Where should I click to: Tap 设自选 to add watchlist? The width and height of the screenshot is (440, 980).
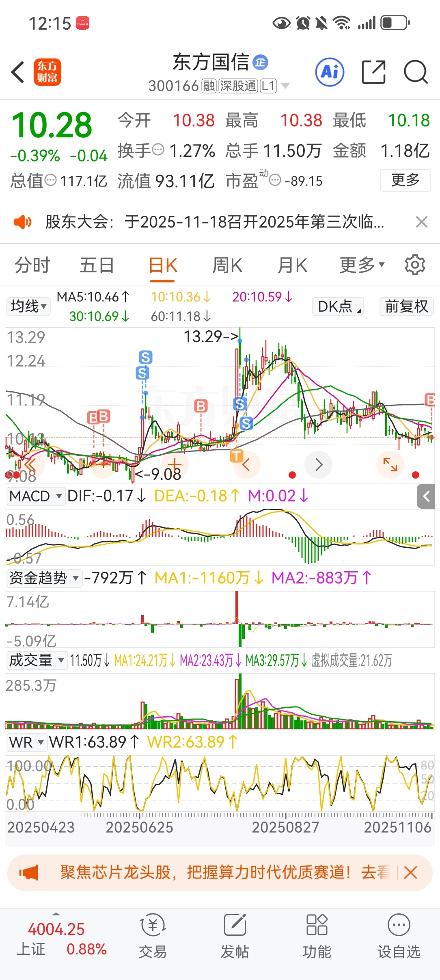coord(399,937)
